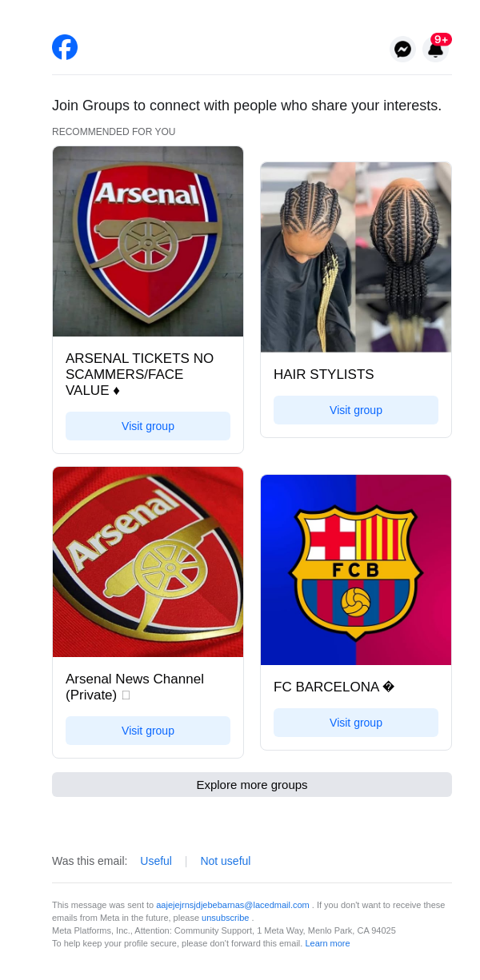Image resolution: width=480 pixels, height=980 pixels.
Task: Mark this email as Useful
Action: 156,861
